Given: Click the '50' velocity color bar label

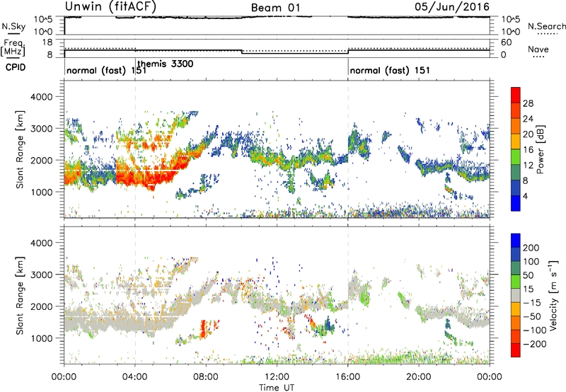Looking at the screenshot, I should tap(528, 275).
